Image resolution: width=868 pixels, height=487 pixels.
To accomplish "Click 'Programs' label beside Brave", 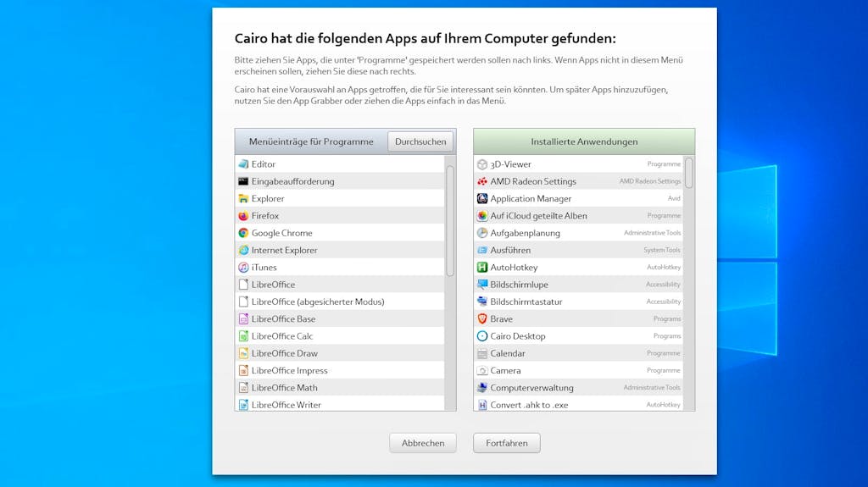I will 667,318.
